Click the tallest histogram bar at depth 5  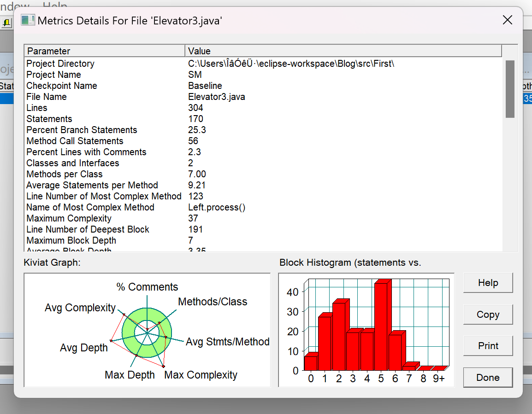tap(383, 325)
